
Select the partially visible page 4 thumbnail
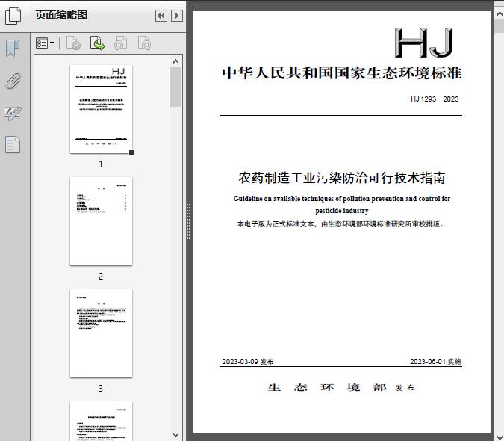[101, 421]
